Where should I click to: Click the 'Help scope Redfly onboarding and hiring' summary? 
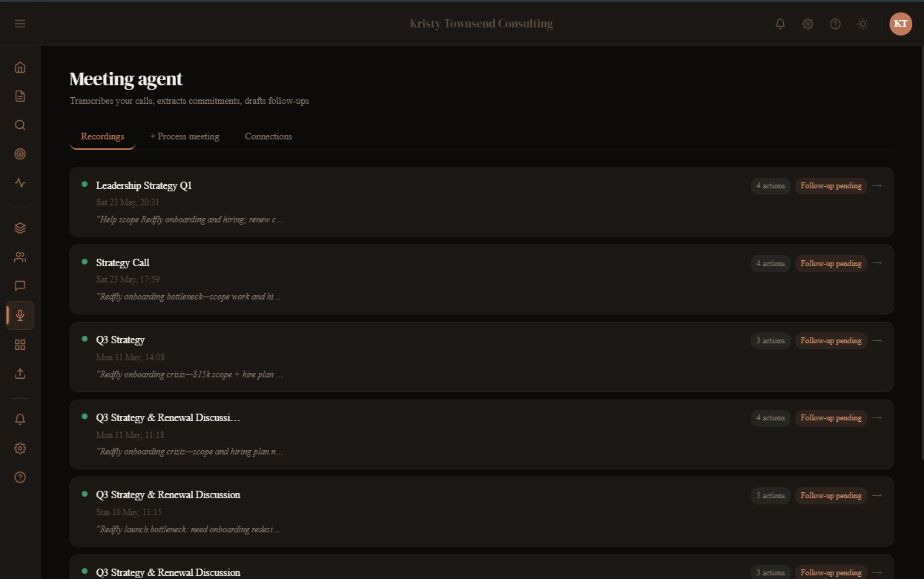[x=190, y=219]
